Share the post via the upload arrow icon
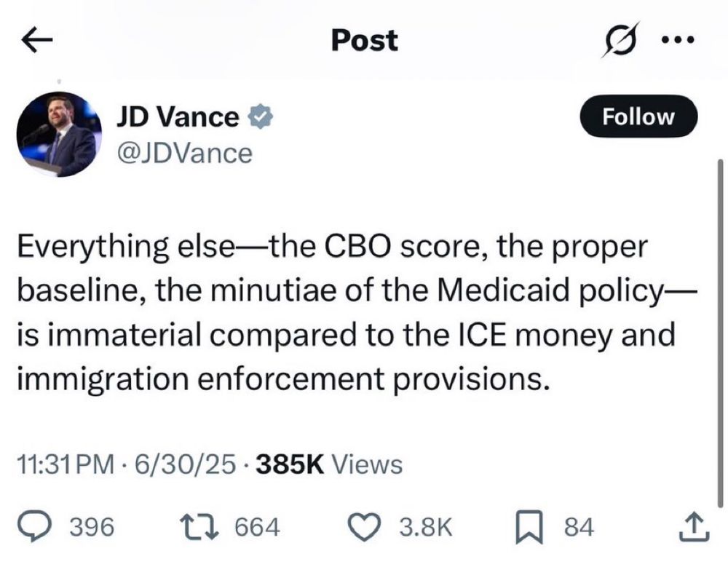Screen dimensions: 728x567 click(692, 527)
